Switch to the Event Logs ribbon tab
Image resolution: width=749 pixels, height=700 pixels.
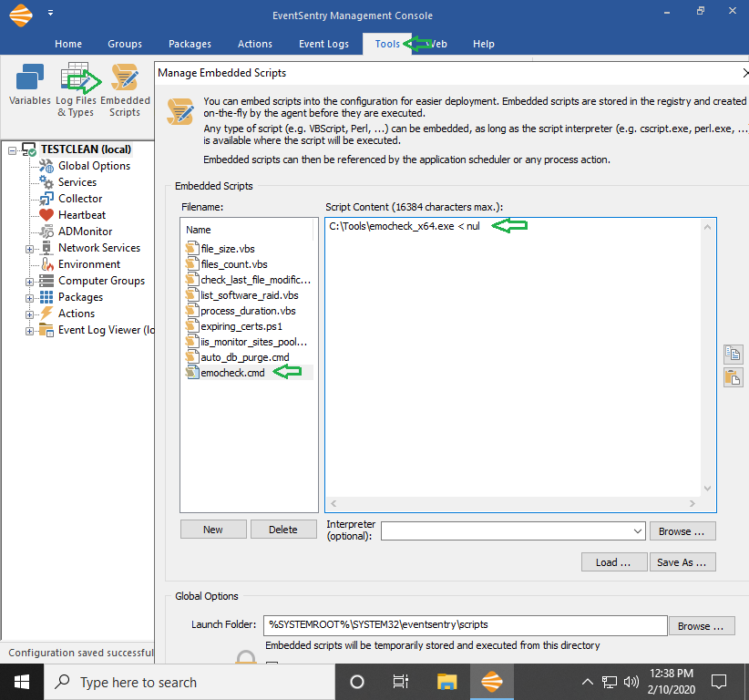(x=323, y=44)
